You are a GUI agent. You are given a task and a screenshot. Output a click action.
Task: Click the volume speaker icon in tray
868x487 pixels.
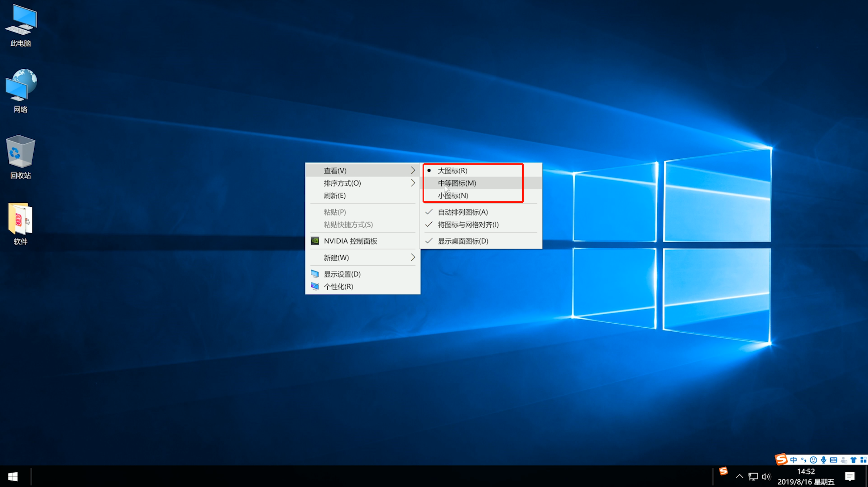click(x=767, y=477)
